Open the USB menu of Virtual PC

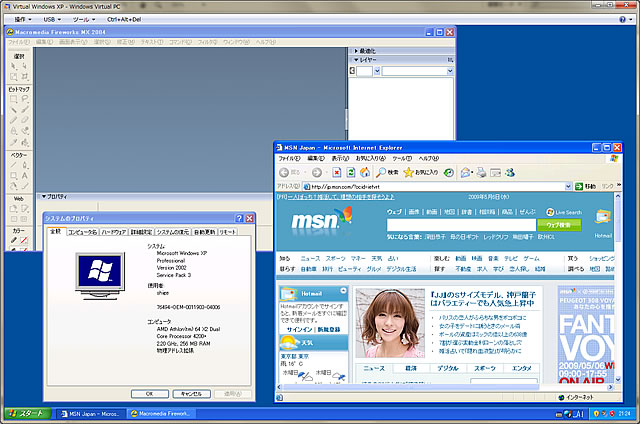pos(52,20)
